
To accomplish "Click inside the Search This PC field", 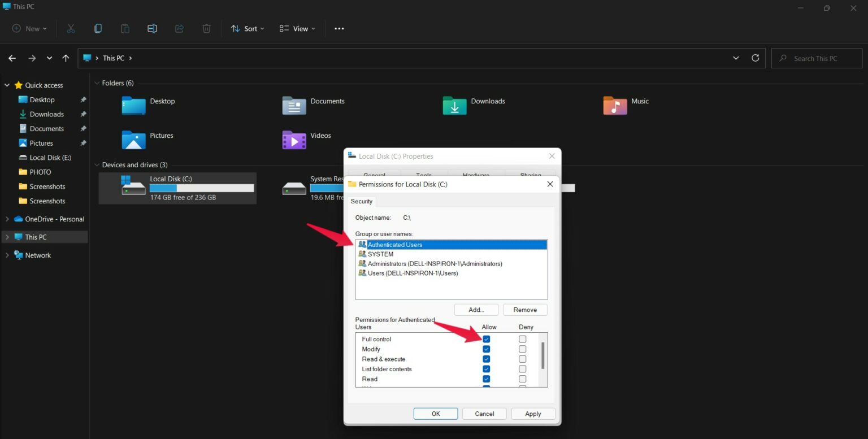I will [817, 58].
